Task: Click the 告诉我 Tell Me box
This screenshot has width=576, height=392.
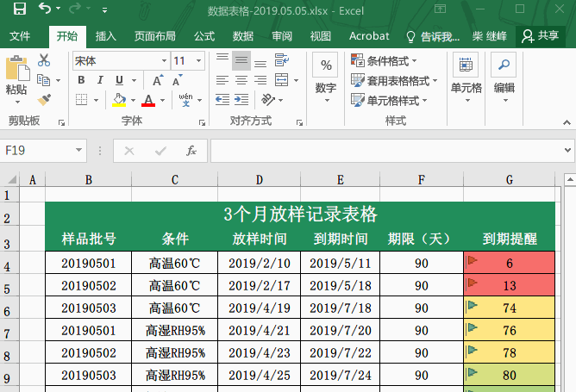Action: [433, 36]
